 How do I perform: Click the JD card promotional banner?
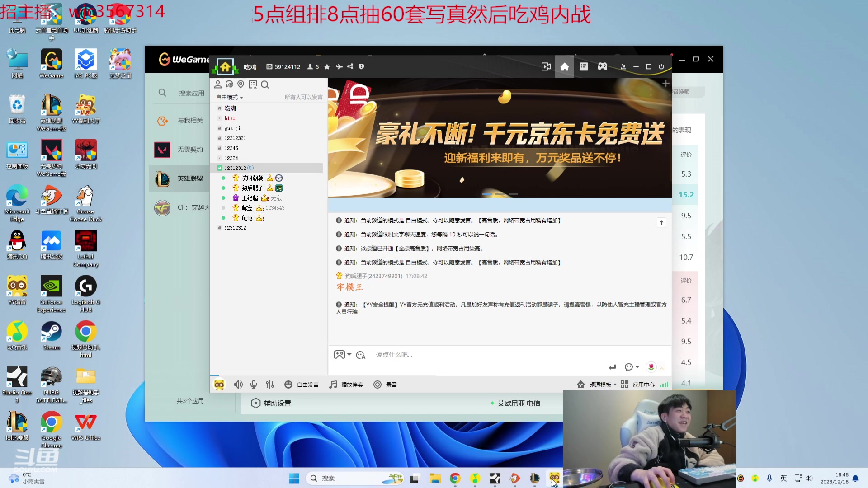click(x=500, y=138)
